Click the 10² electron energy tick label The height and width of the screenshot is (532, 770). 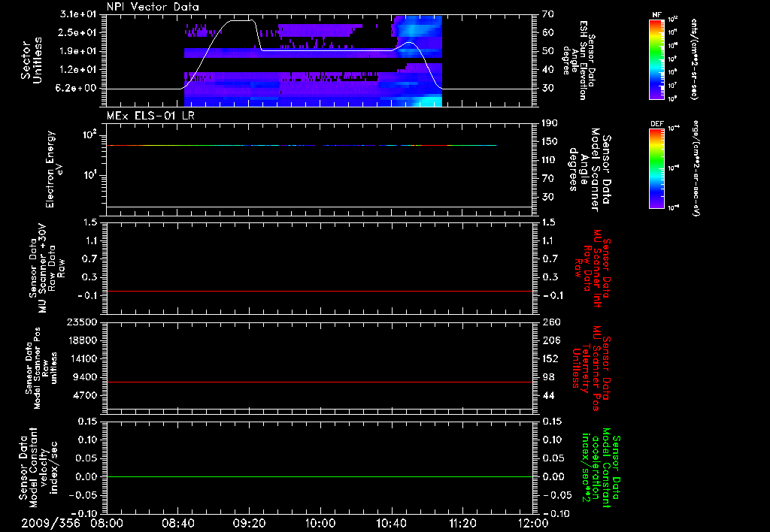point(89,134)
